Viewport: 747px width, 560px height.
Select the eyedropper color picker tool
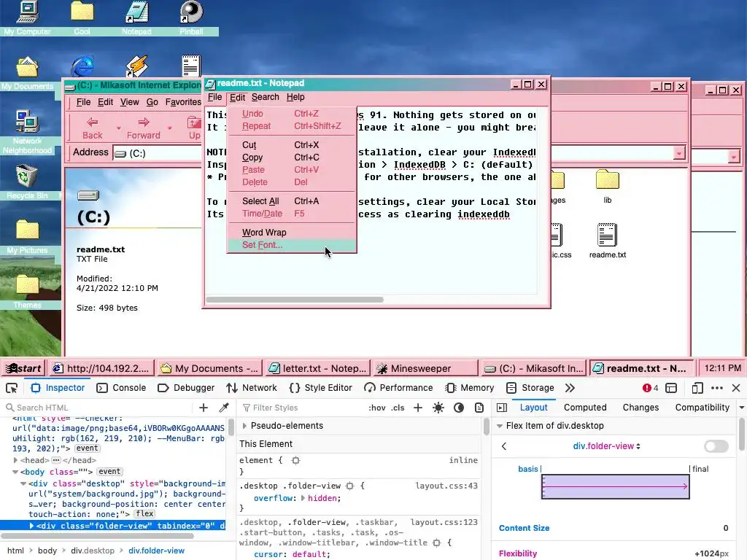(x=224, y=408)
